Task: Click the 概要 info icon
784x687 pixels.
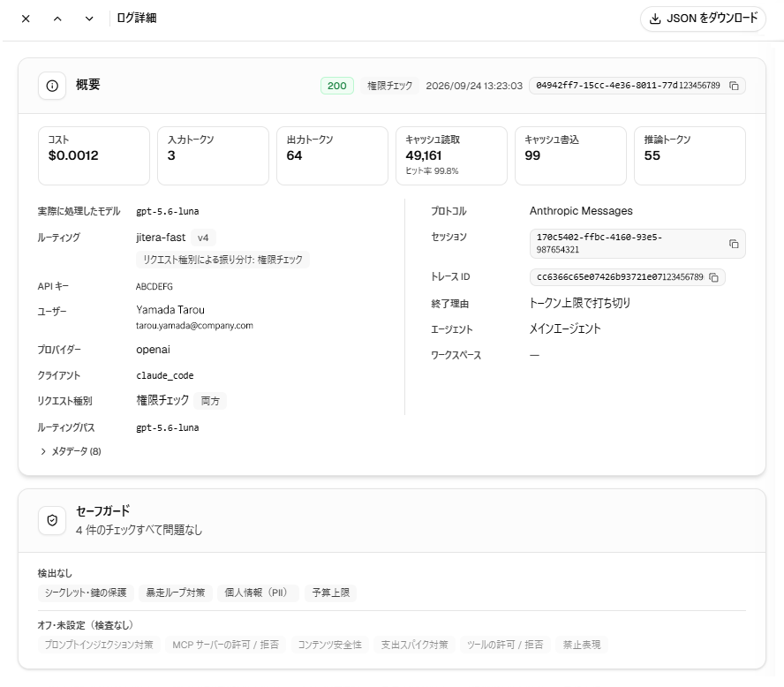Action: (x=52, y=86)
